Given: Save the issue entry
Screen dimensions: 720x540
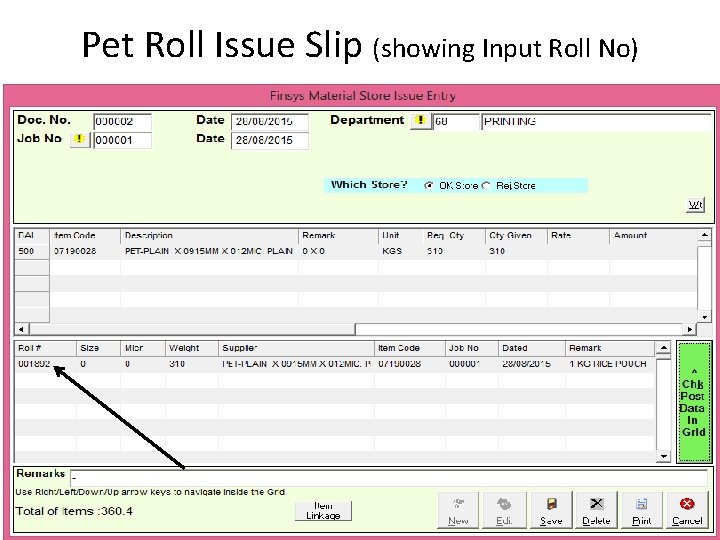Looking at the screenshot, I should [551, 510].
